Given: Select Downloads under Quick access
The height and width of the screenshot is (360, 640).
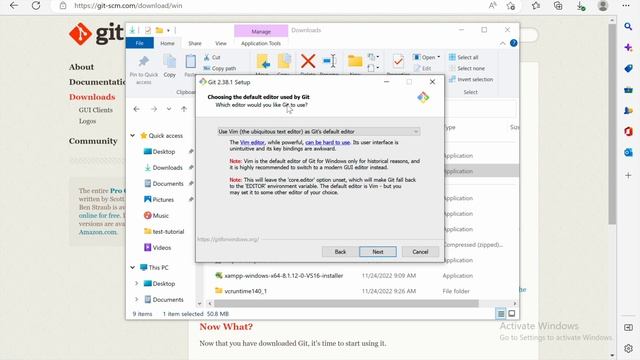Looking at the screenshot, I should tap(167, 167).
